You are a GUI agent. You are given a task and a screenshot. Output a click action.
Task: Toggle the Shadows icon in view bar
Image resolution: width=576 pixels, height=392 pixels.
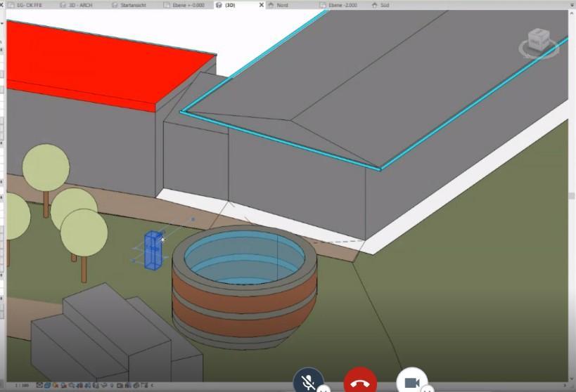pos(63,386)
